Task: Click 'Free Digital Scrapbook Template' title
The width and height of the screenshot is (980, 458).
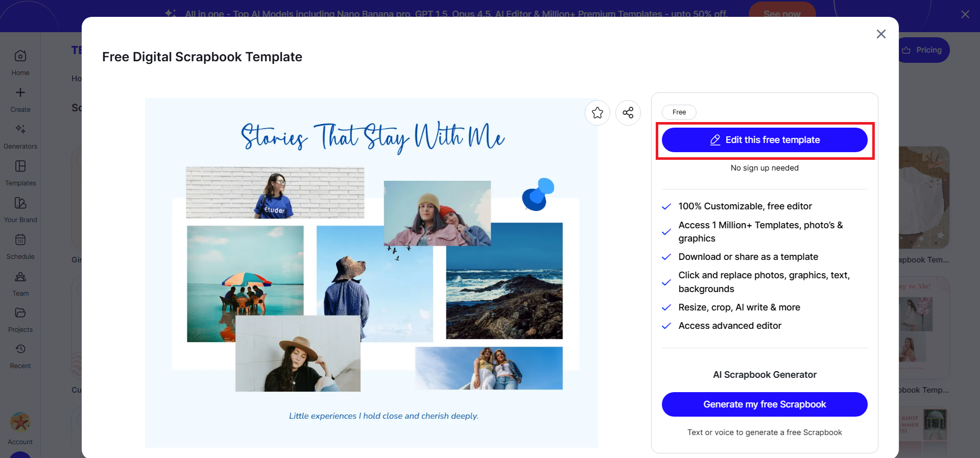Action: 202,57
